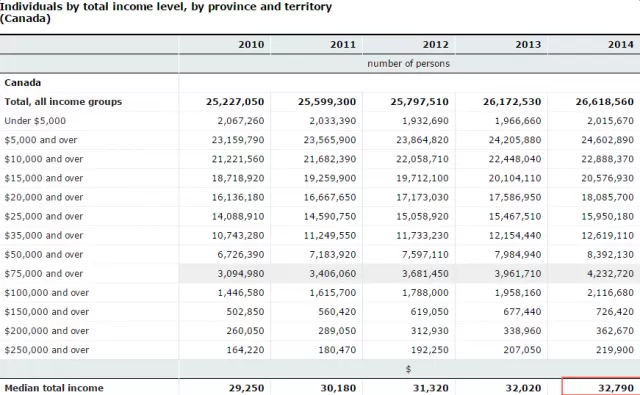Select the 2014 total value 26,618,560
The height and width of the screenshot is (395, 640).
(x=605, y=102)
